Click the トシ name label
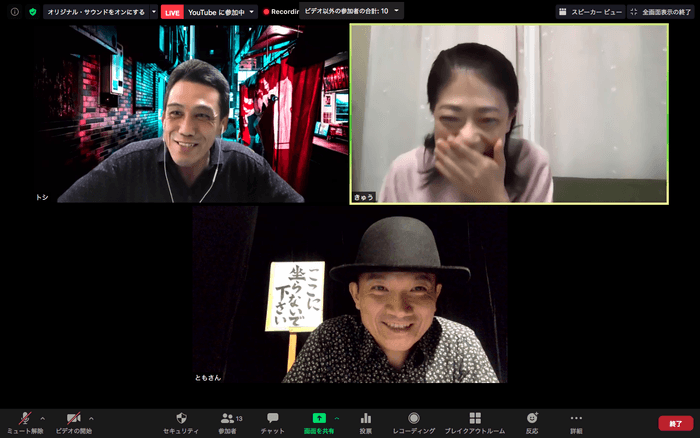Image resolution: width=700 pixels, height=438 pixels. pyautogui.click(x=42, y=197)
